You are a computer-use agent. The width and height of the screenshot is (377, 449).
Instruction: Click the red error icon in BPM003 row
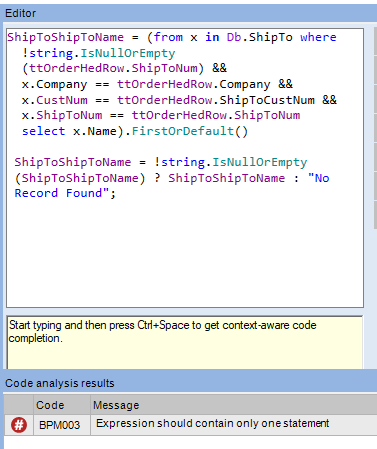pos(19,425)
